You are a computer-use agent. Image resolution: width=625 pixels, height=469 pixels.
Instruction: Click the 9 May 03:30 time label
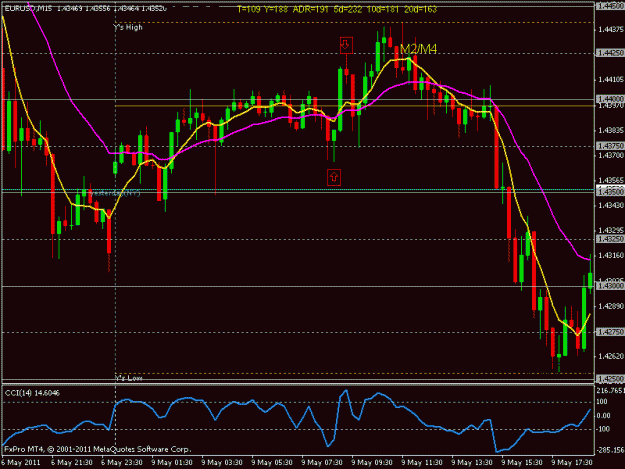pos(222,463)
